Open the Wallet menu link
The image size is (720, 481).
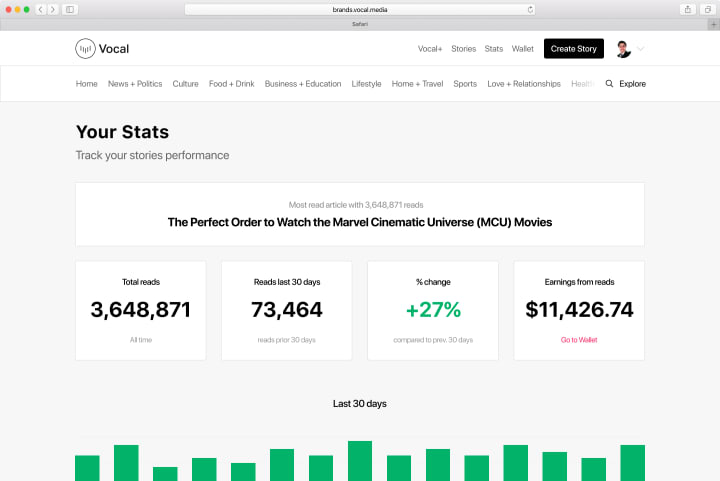coord(523,49)
